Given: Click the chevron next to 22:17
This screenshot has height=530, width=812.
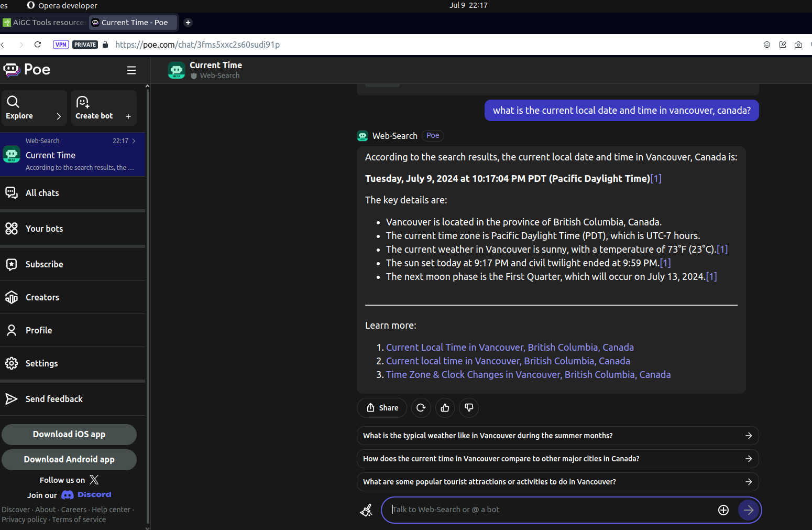Looking at the screenshot, I should pyautogui.click(x=134, y=141).
